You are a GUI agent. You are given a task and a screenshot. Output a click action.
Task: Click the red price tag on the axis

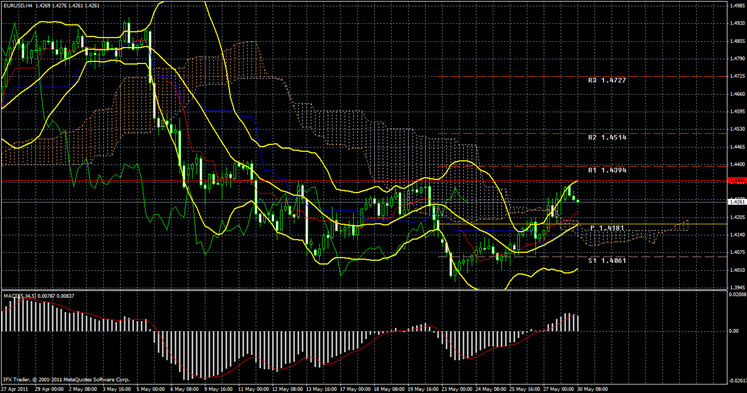coord(737,181)
